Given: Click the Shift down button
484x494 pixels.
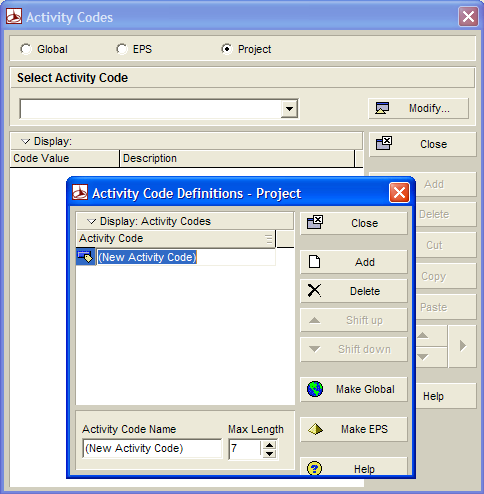Looking at the screenshot, I should tap(354, 349).
